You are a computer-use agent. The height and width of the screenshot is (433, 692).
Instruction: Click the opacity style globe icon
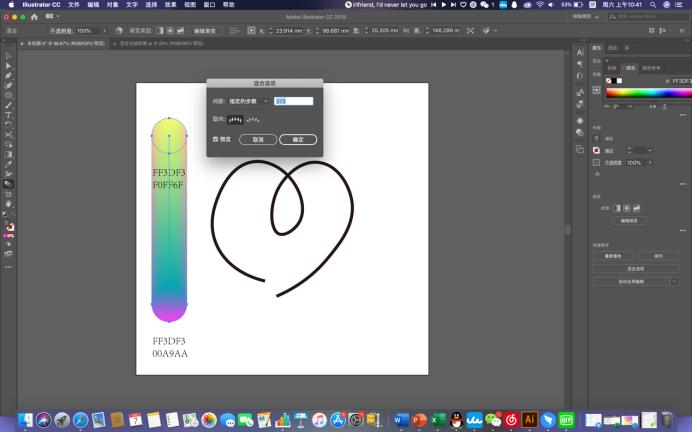[119, 31]
